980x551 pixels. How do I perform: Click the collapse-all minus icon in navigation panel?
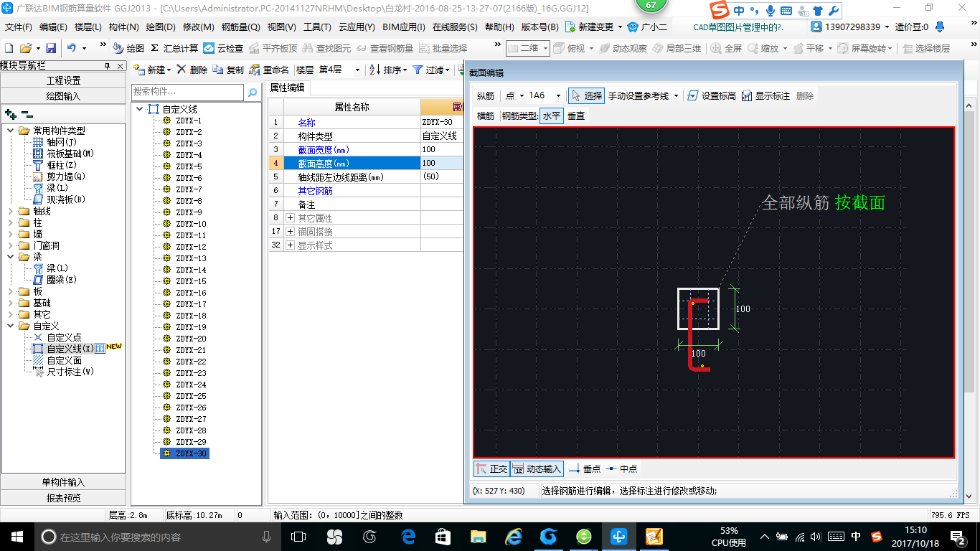pos(27,114)
